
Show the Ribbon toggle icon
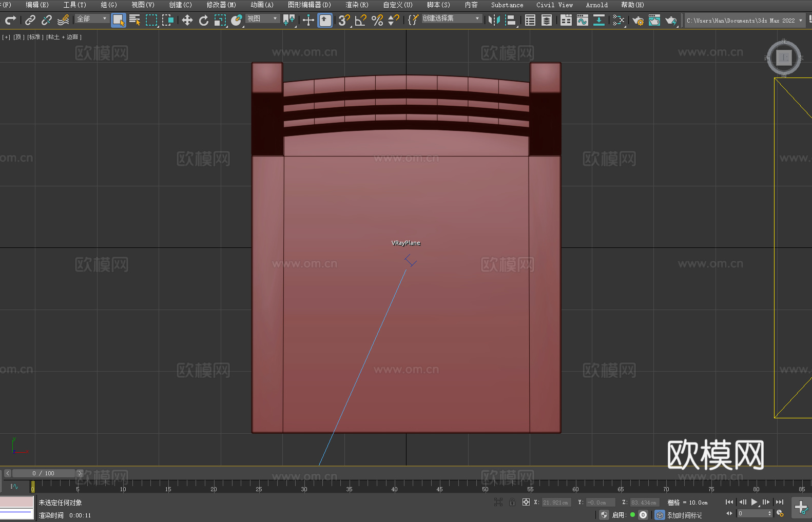[566, 20]
